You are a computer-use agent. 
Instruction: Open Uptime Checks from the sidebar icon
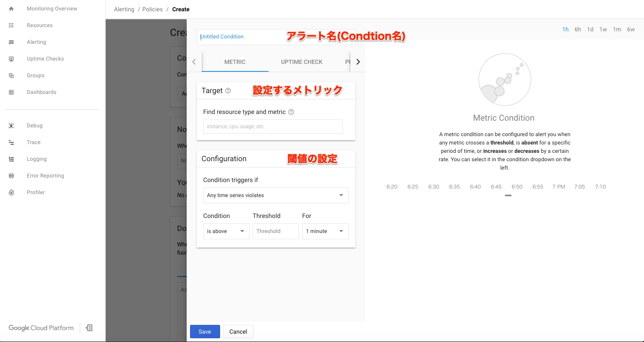tap(11, 58)
